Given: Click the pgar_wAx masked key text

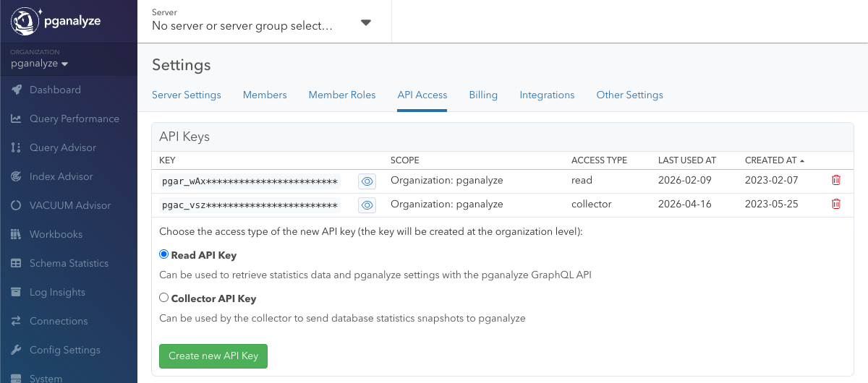Looking at the screenshot, I should pyautogui.click(x=250, y=181).
